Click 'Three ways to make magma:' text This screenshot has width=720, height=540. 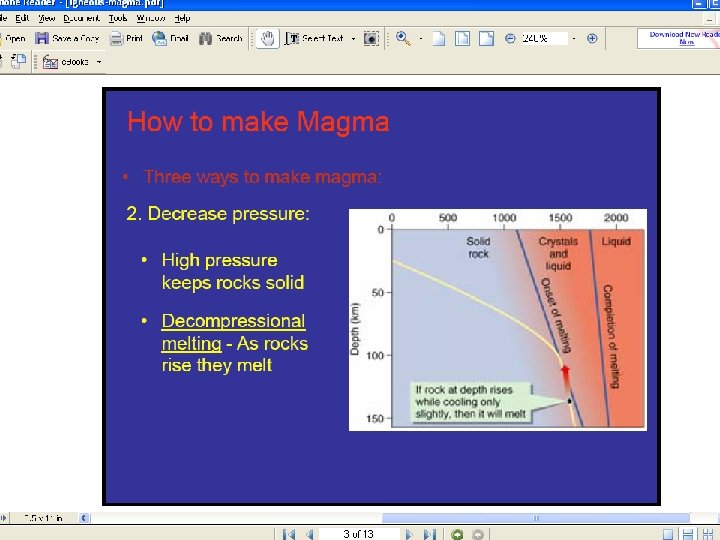coord(262,177)
